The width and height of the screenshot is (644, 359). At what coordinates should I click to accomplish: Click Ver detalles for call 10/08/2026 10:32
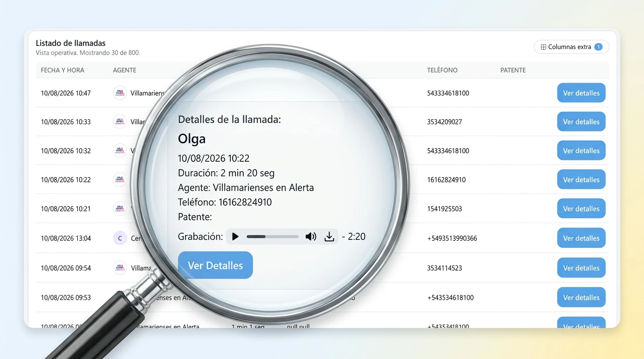tap(581, 151)
